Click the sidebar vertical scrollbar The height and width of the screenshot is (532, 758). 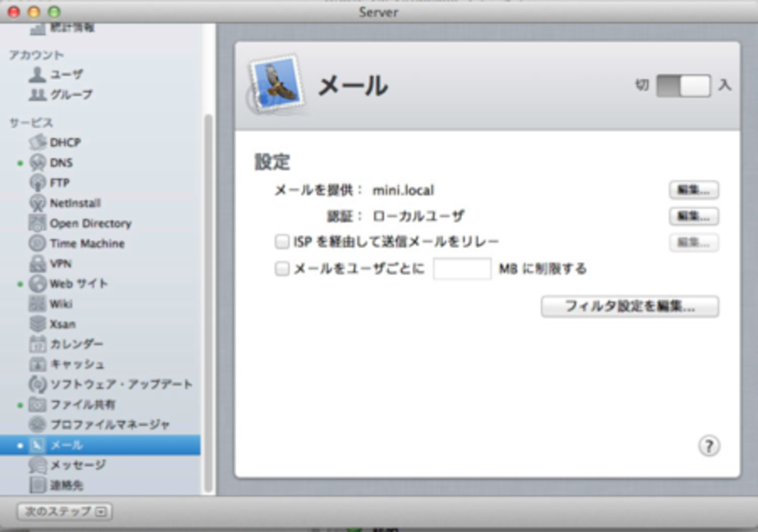pyautogui.click(x=208, y=303)
